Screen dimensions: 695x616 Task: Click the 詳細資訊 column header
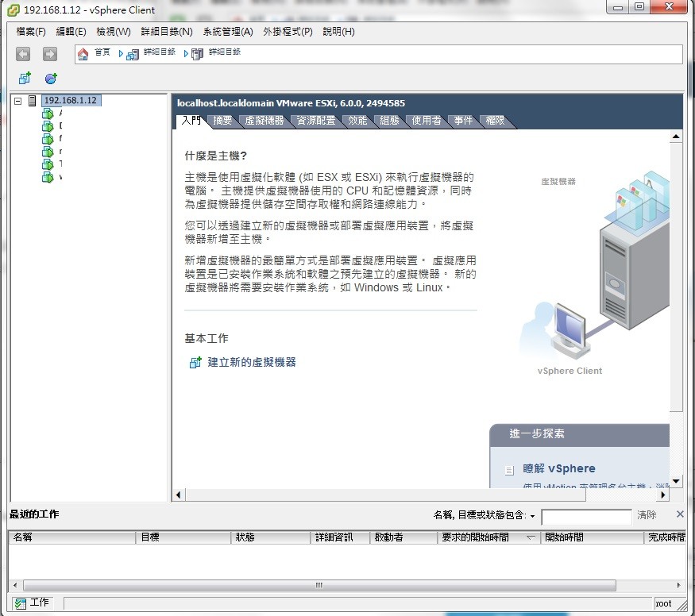pos(340,537)
